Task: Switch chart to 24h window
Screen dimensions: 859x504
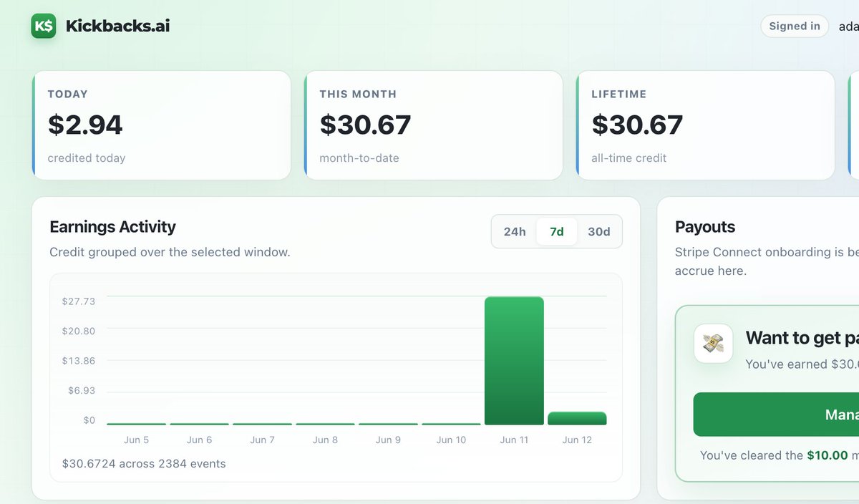Action: point(515,232)
